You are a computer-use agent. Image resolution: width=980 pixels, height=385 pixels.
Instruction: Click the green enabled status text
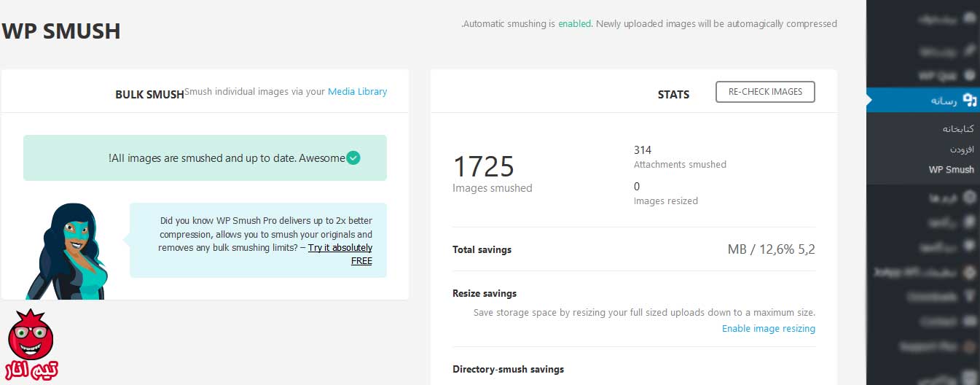tap(575, 23)
